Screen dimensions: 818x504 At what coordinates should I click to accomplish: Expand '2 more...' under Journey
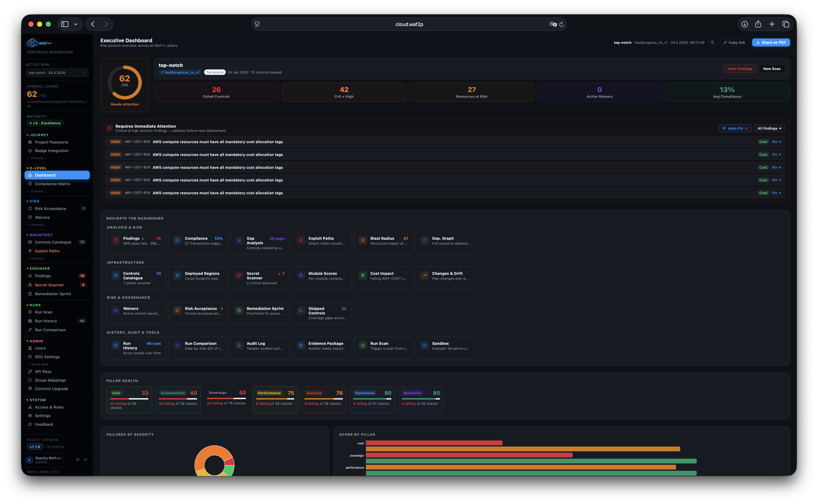[x=37, y=158]
